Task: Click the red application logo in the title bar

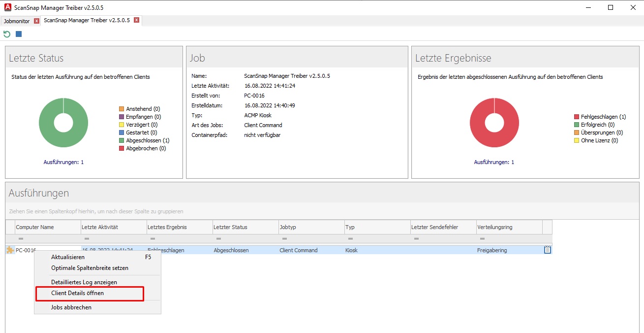Action: (7, 7)
